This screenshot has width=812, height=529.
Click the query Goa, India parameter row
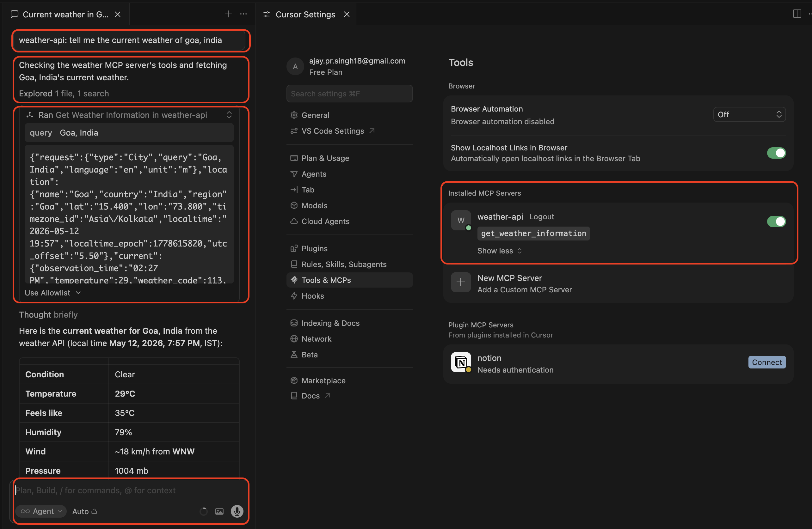129,133
